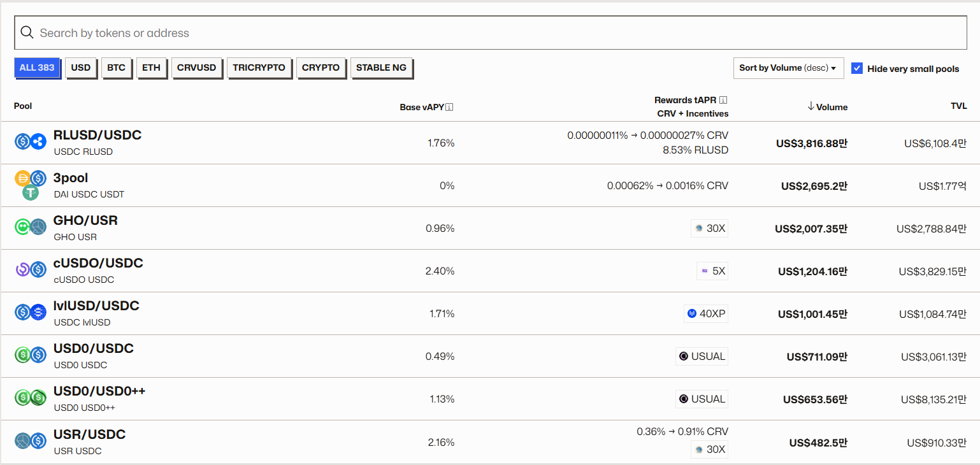Click the USR/USDC pool token icons
The width and height of the screenshot is (980, 465).
point(31,440)
